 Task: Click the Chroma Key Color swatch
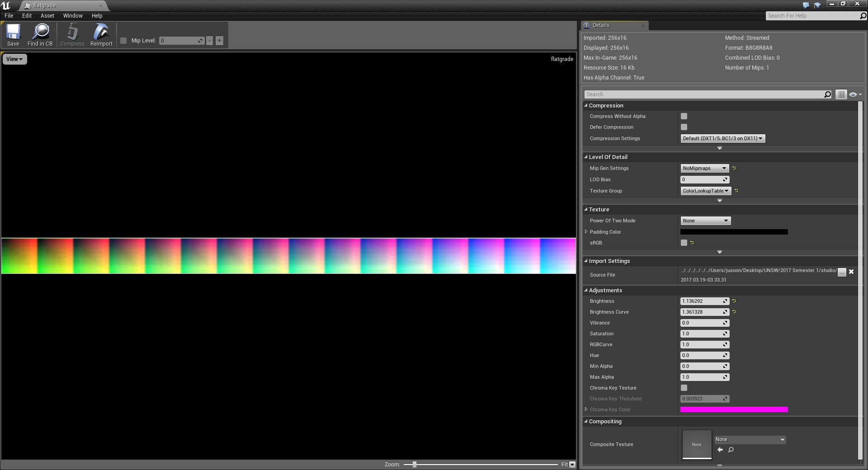734,409
